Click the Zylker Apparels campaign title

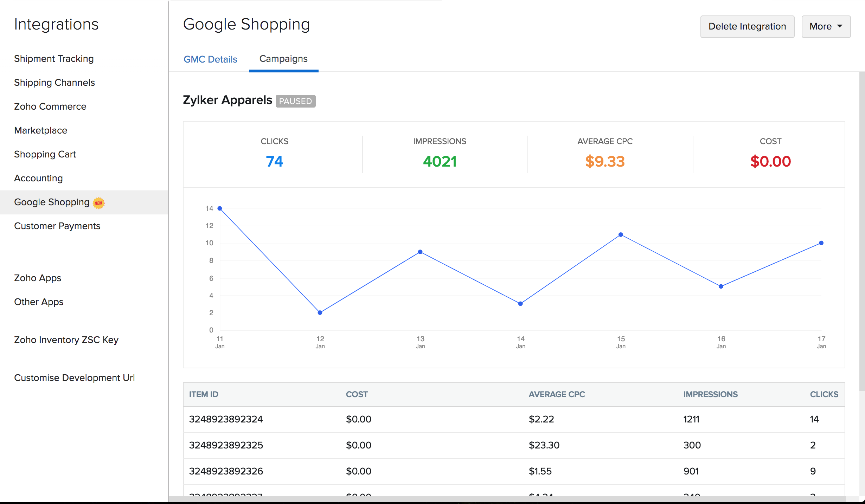click(x=228, y=100)
